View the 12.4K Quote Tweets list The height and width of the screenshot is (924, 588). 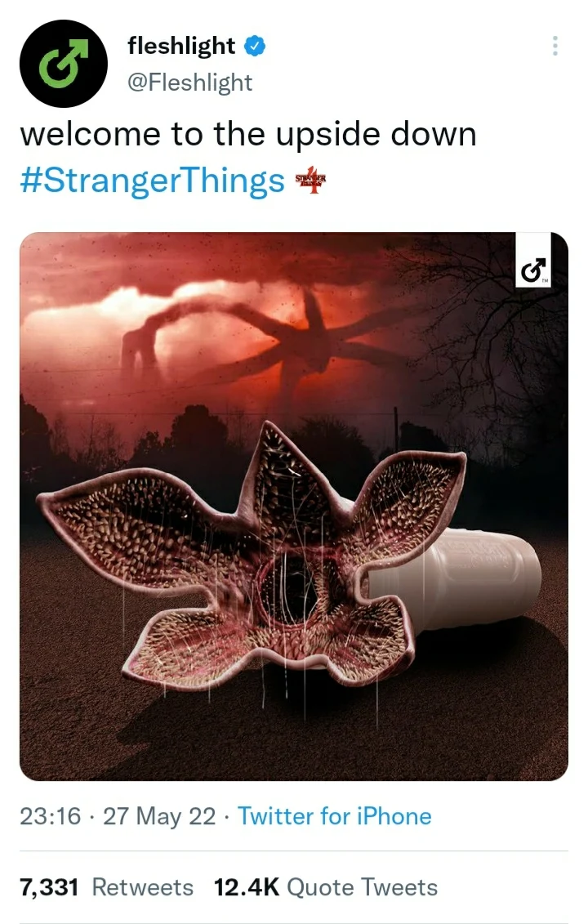326,887
